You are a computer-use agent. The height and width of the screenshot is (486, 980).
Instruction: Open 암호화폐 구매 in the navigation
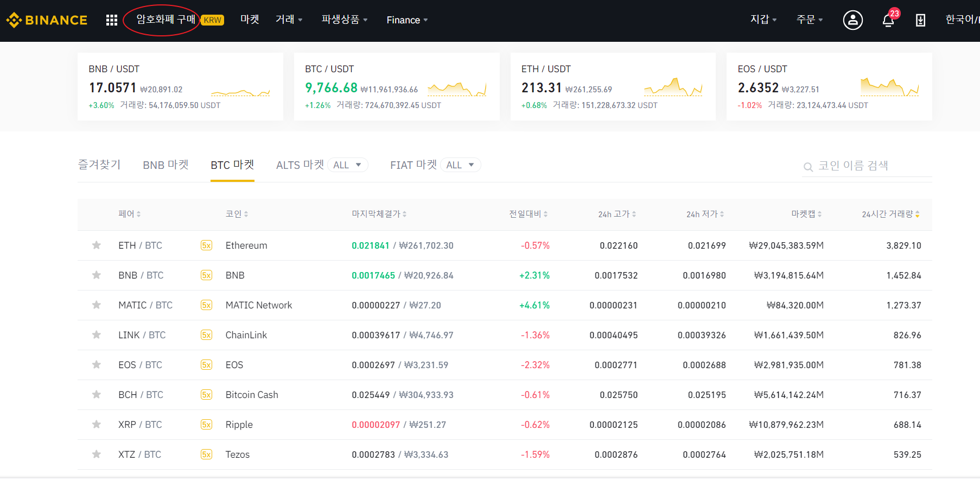coord(166,20)
